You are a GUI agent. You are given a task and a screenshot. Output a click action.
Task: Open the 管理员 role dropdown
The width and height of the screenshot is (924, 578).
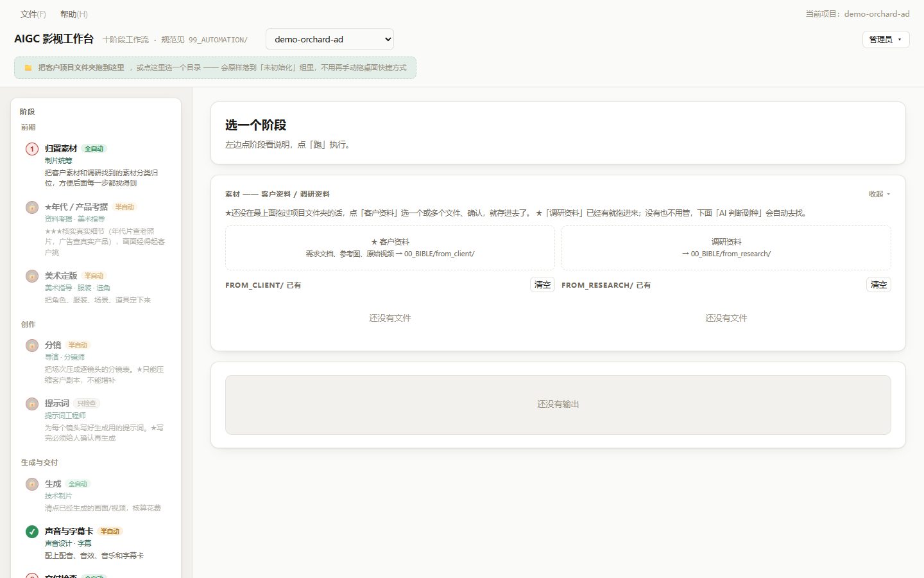(x=886, y=39)
